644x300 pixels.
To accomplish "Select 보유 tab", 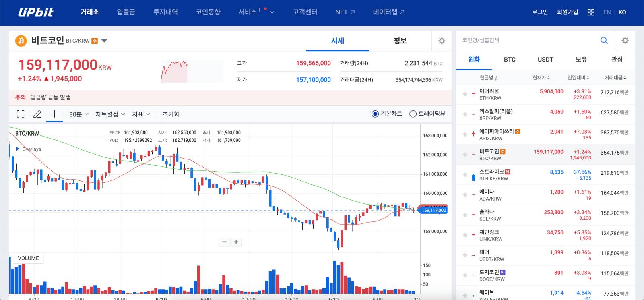I will click(581, 60).
